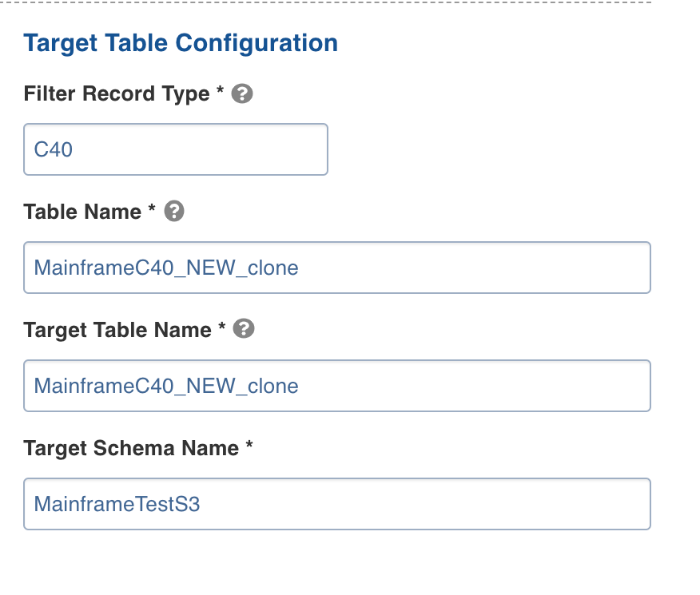Select the Target Table Name input field
The height and width of the screenshot is (595, 700).
(x=336, y=386)
